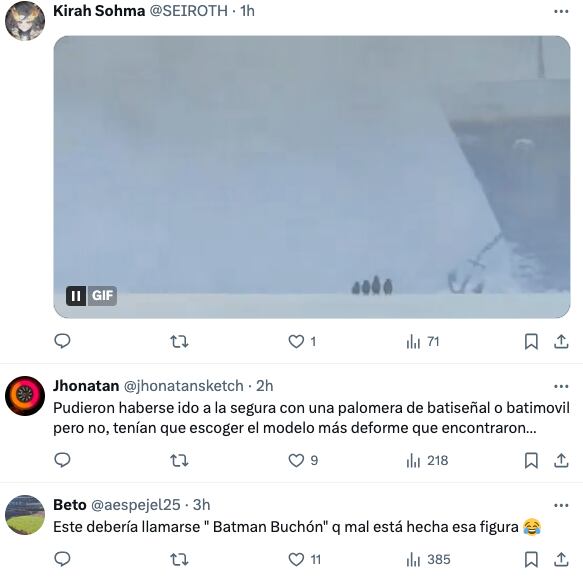This screenshot has width=583, height=581.
Task: View Kirah Sohma's profile avatar
Action: point(25,20)
